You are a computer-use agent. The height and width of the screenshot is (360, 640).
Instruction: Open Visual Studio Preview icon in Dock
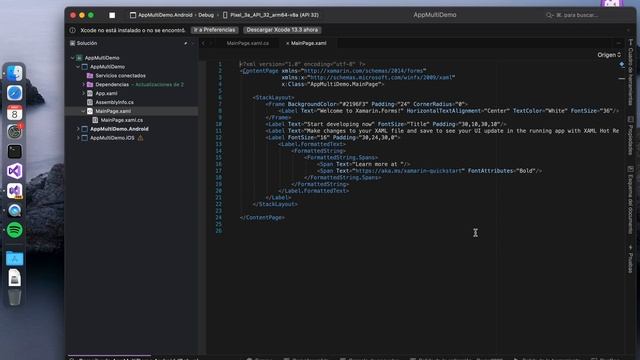pos(15,191)
